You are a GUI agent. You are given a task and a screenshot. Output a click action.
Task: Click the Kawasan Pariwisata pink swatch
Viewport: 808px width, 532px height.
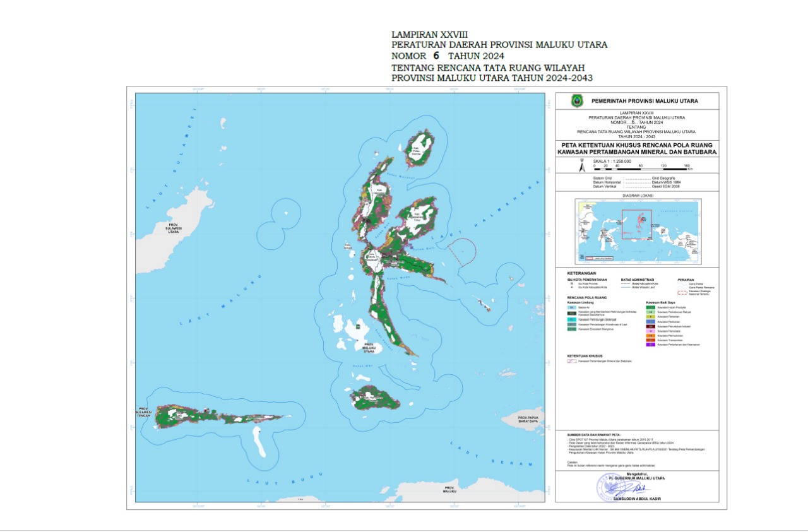click(651, 331)
